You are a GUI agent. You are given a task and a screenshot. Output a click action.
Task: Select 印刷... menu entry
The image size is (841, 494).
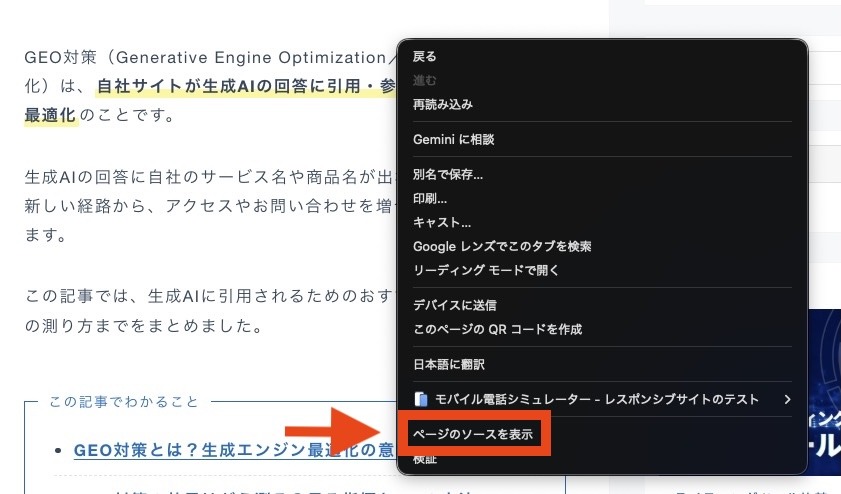[x=430, y=198]
